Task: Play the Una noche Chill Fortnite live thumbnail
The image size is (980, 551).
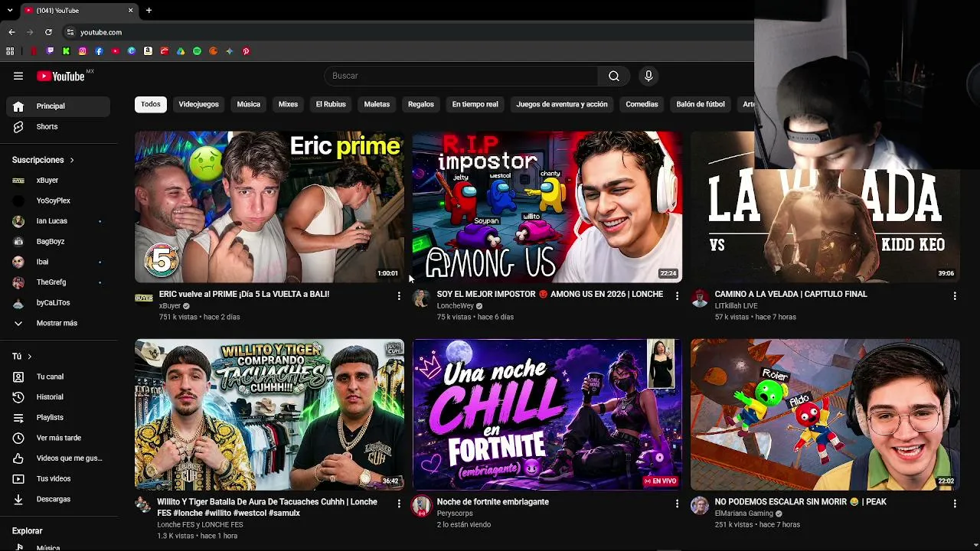Action: pos(547,415)
